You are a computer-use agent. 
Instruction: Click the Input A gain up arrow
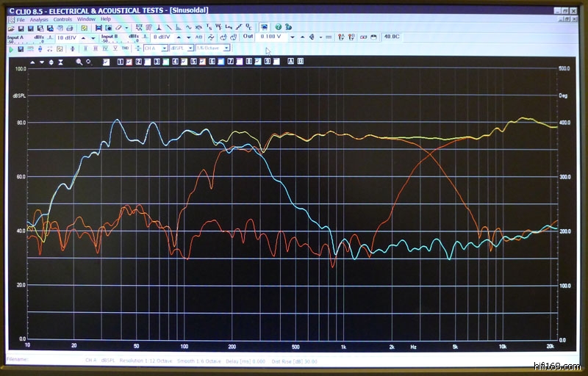[82, 37]
